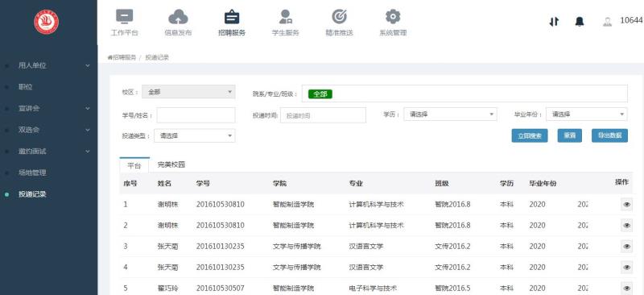Click the 专业 column header
Viewport: 644px width, 295px height.
[x=356, y=184]
